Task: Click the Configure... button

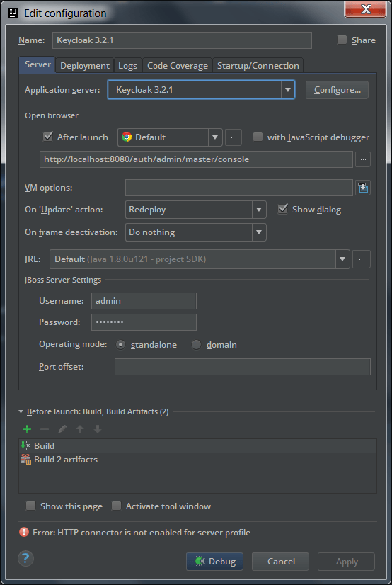Action: click(338, 90)
